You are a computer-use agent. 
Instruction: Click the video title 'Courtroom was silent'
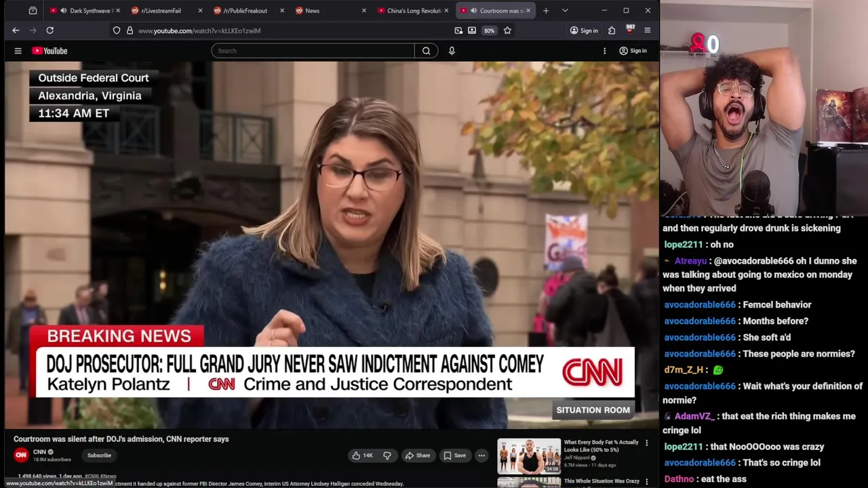click(x=121, y=439)
